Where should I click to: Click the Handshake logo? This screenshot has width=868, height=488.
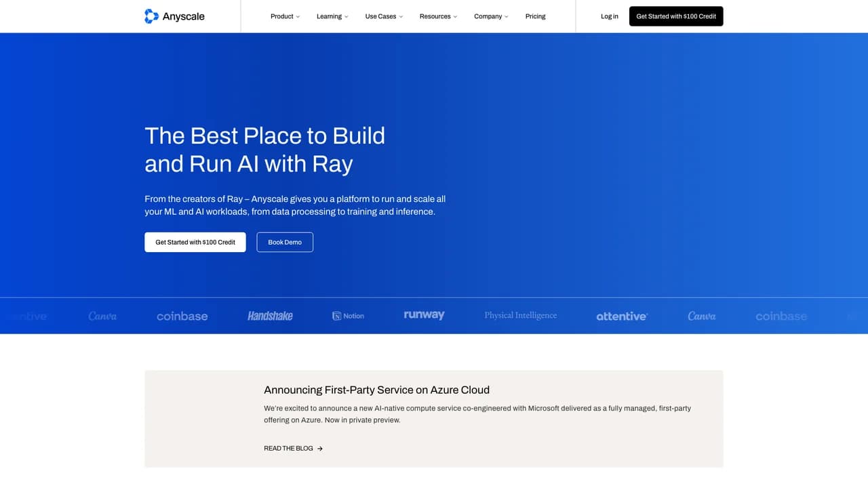[270, 316]
